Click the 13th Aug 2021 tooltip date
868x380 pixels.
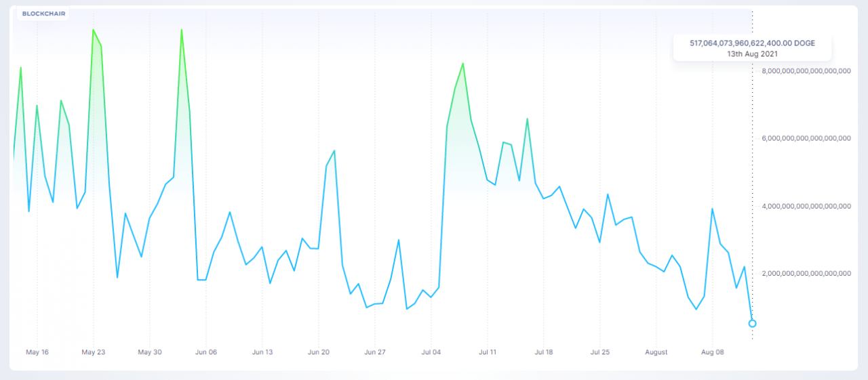pyautogui.click(x=752, y=54)
